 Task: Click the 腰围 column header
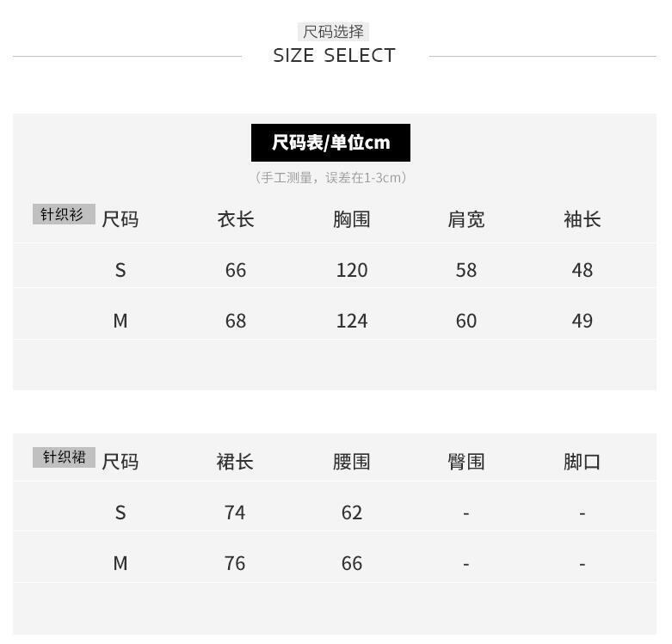click(351, 462)
